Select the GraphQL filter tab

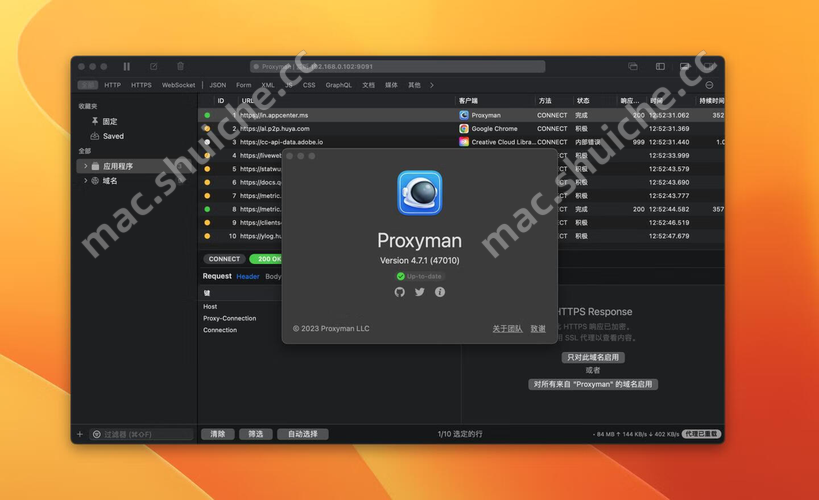338,85
